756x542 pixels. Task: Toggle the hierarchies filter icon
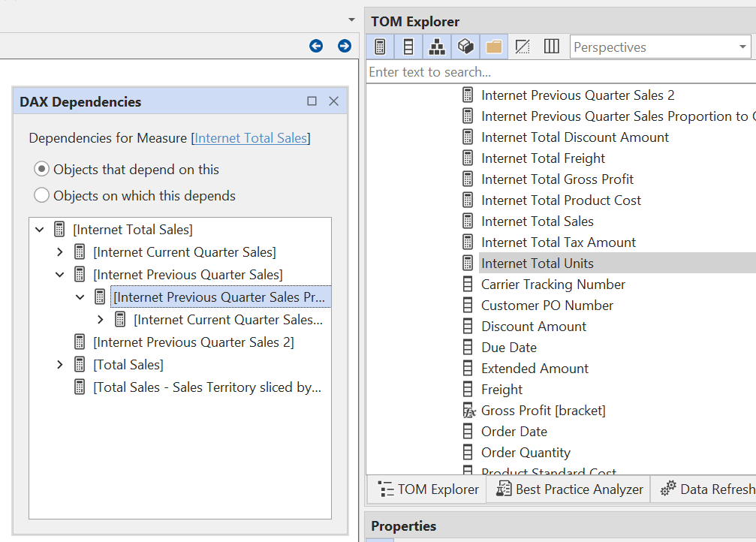point(437,46)
